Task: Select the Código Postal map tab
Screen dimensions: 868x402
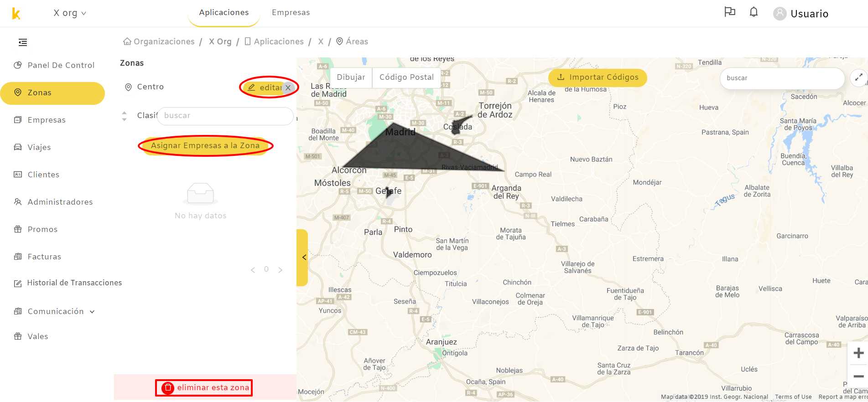Action: pyautogui.click(x=406, y=77)
